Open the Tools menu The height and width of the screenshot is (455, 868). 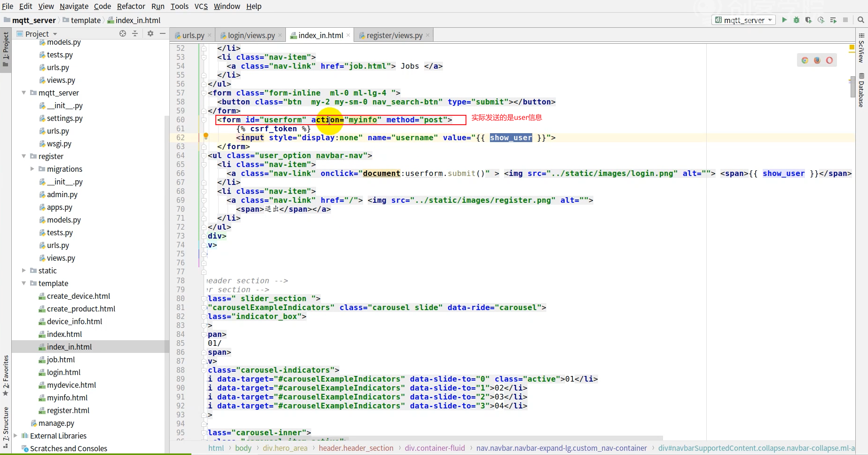pos(179,6)
